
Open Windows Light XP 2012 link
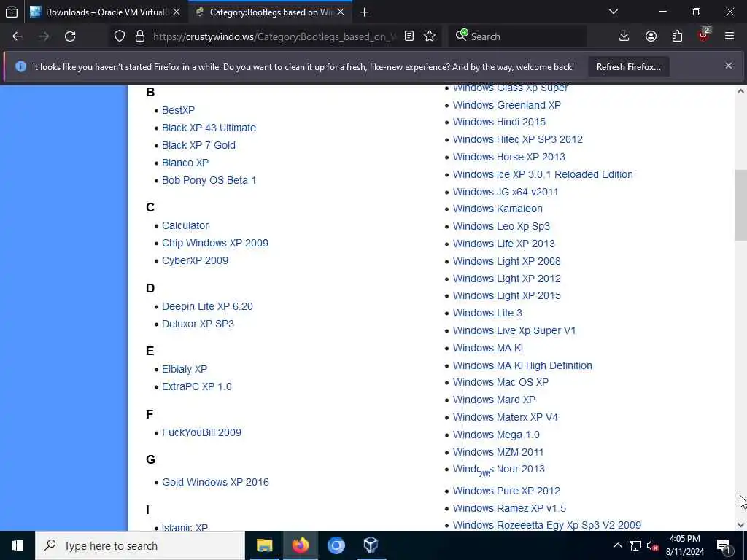(507, 279)
